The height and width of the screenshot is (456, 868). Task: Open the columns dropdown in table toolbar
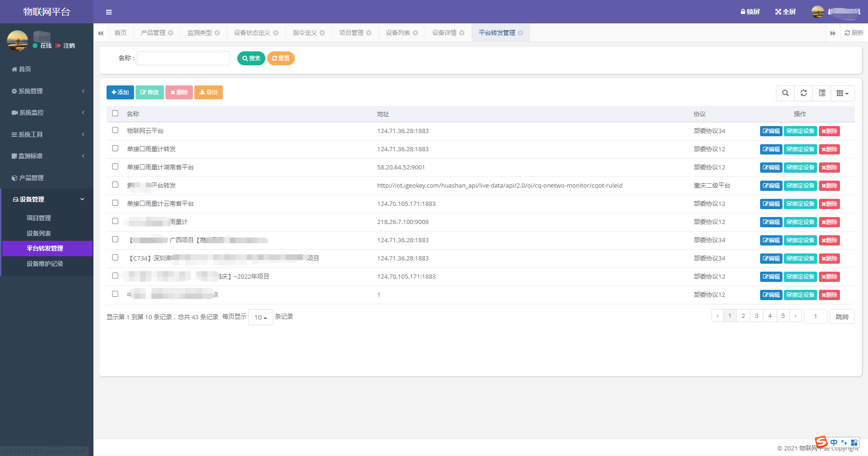842,93
